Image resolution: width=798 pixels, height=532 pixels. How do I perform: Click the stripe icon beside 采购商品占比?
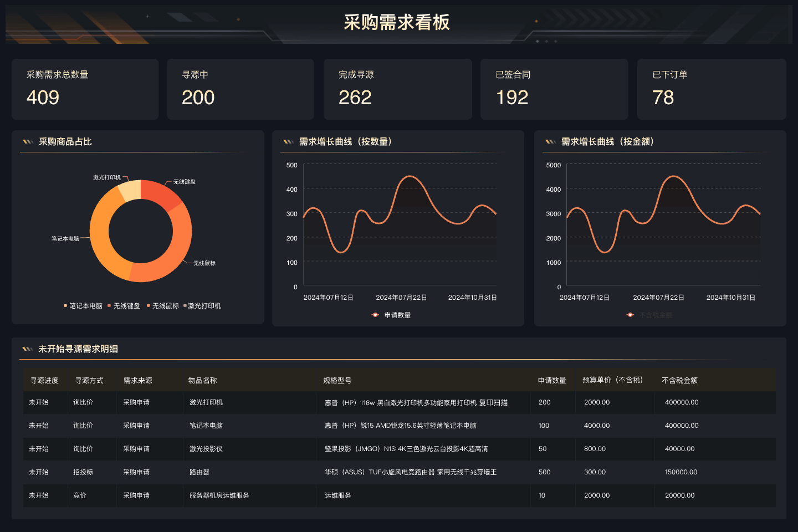pyautogui.click(x=28, y=142)
